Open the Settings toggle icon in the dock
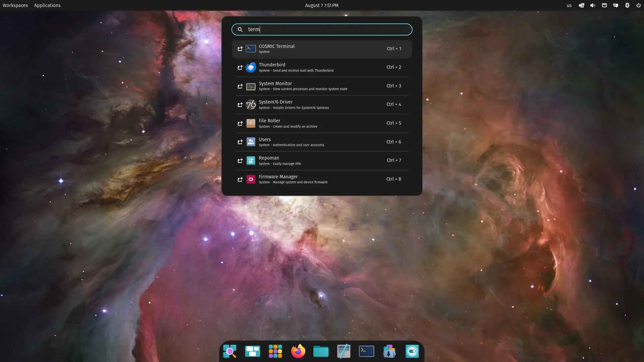 point(412,351)
